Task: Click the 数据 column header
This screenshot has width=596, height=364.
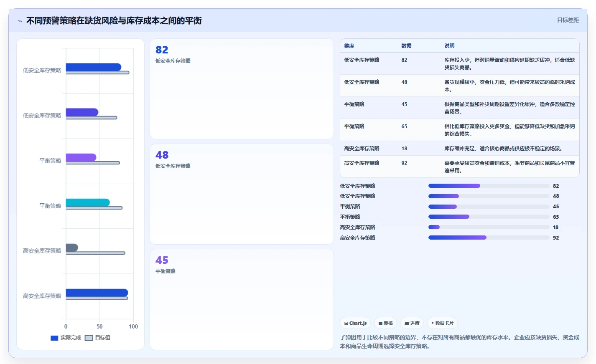Action: 406,46
